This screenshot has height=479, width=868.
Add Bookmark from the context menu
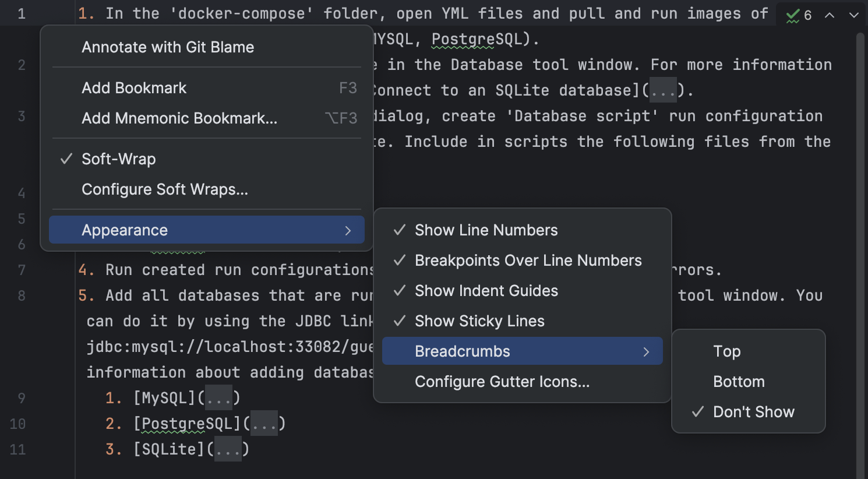134,87
